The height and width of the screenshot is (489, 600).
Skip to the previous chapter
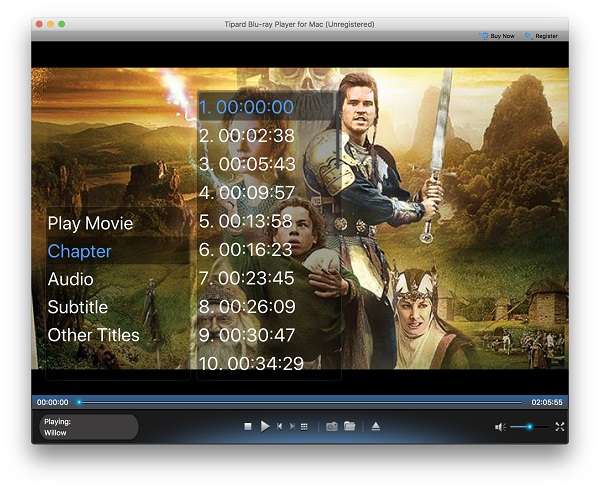280,426
